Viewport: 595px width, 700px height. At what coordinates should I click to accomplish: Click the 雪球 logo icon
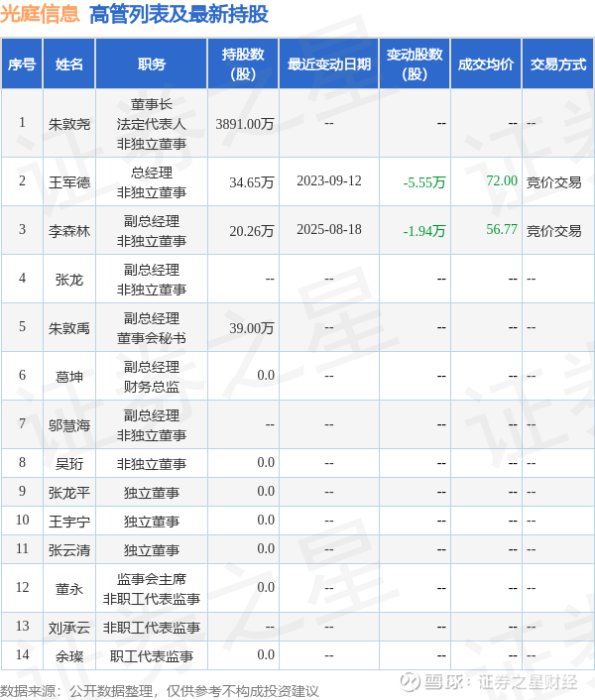(411, 682)
